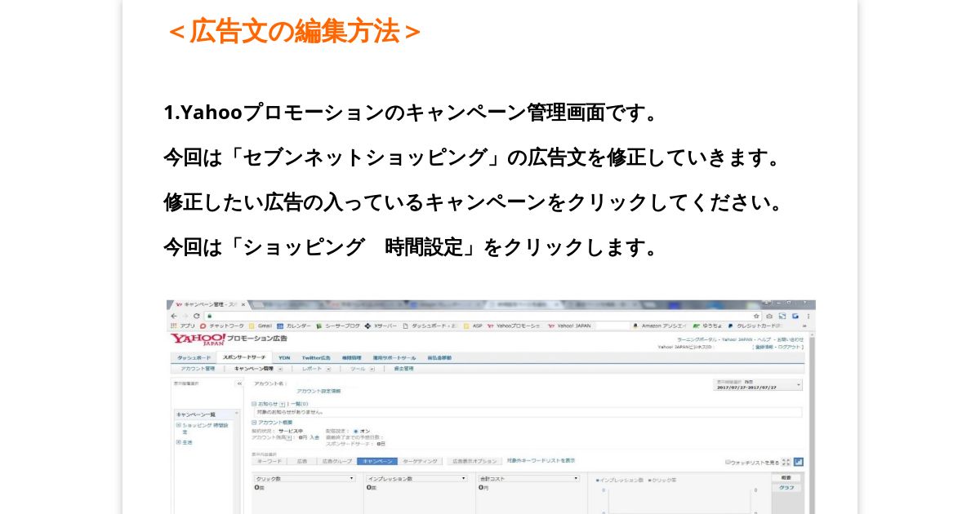The height and width of the screenshot is (514, 980).
Task: Open the ゆうちょ bookmark
Action: 707,326
